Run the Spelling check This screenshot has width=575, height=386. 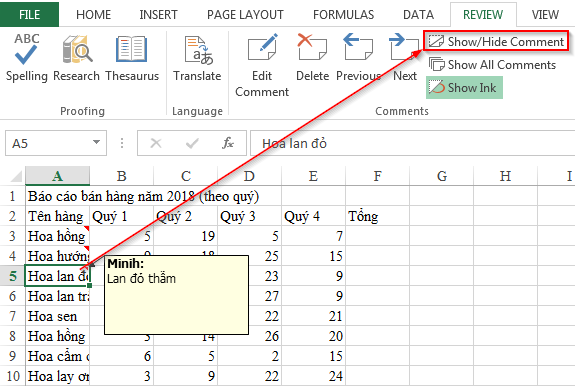pos(26,58)
